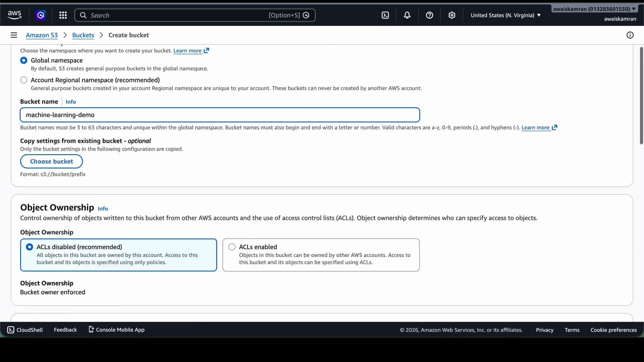Go to Amazon S3 breadcrumb
Image resolution: width=644 pixels, height=362 pixels.
tap(42, 35)
